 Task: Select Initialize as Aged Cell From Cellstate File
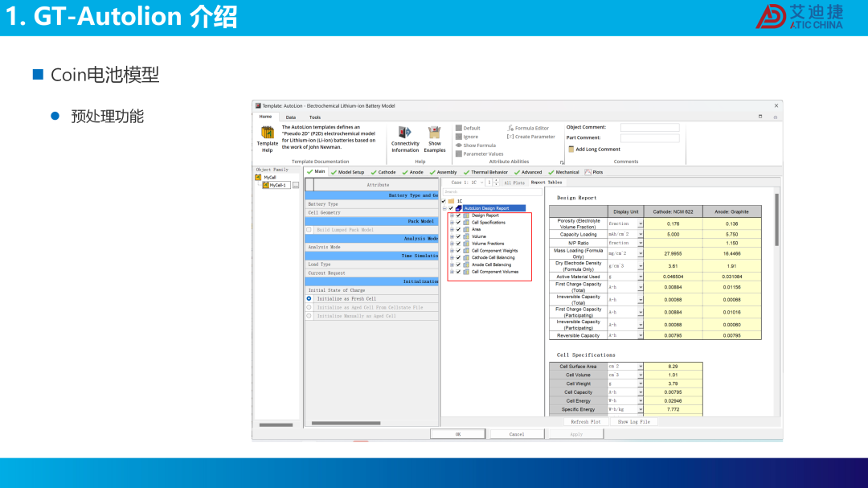(309, 307)
